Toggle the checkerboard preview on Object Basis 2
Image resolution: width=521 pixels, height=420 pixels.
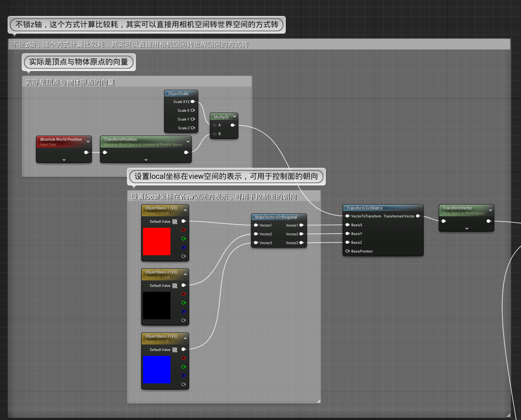coord(175,285)
